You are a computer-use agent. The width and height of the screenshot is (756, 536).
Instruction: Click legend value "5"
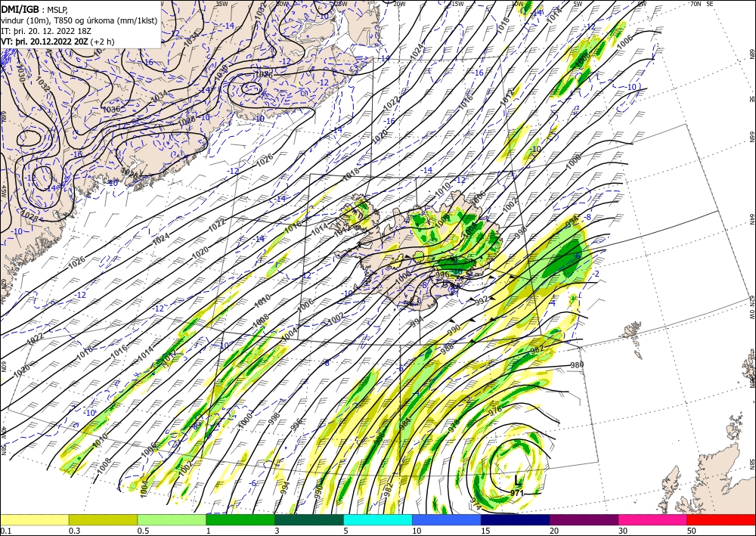[x=345, y=531]
